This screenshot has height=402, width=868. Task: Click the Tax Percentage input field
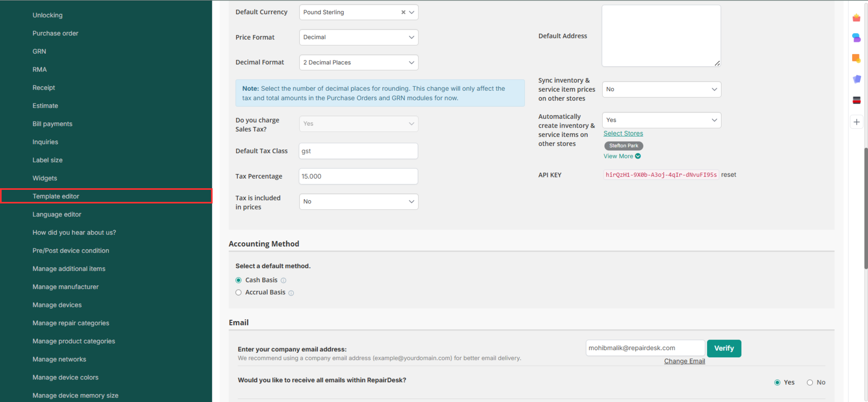(x=358, y=176)
